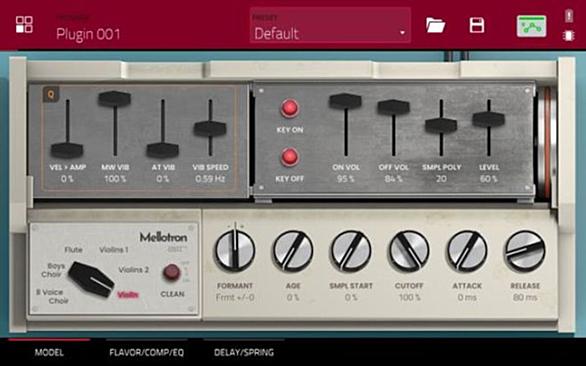Click the Frmt +/-0 FORMANT value
This screenshot has width=586, height=366.
tap(235, 298)
